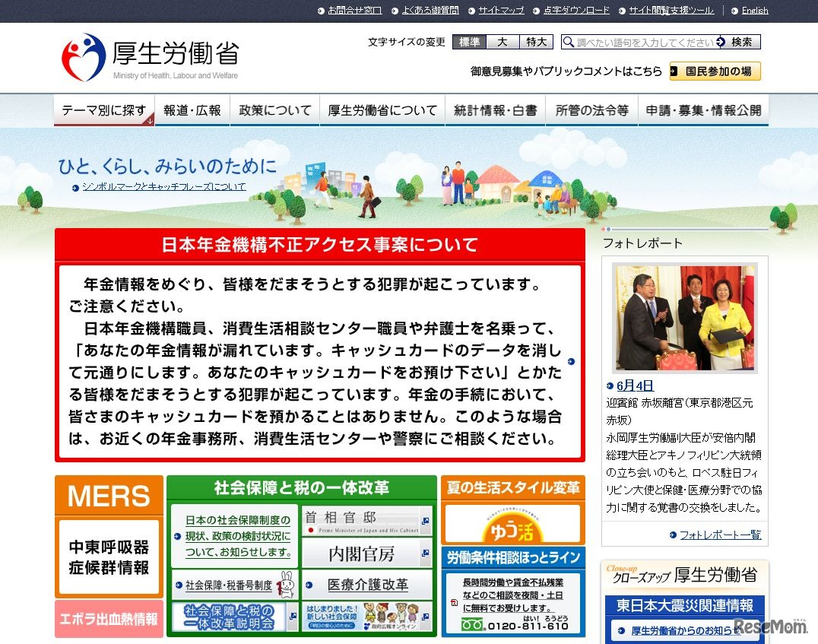This screenshot has width=818, height=644.
Task: Open the テーマ別に探す menu
Action: coord(104,110)
